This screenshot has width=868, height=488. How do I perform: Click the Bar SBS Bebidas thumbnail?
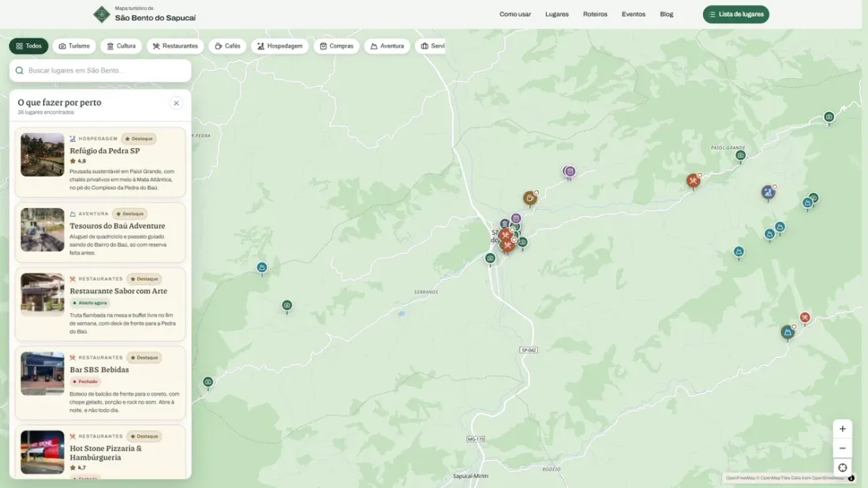click(43, 374)
